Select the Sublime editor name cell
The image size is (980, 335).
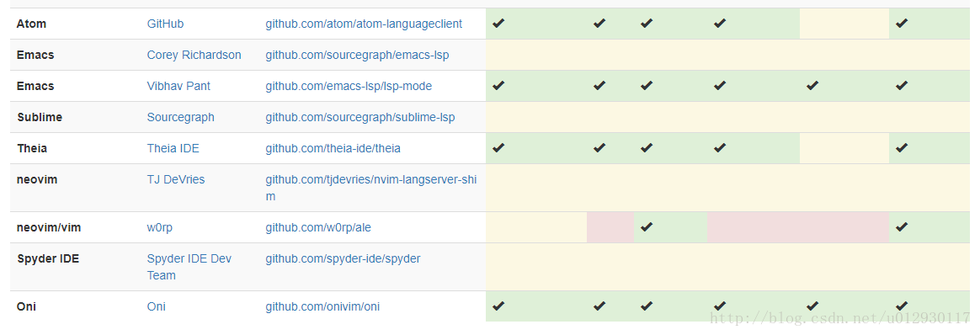coord(74,118)
